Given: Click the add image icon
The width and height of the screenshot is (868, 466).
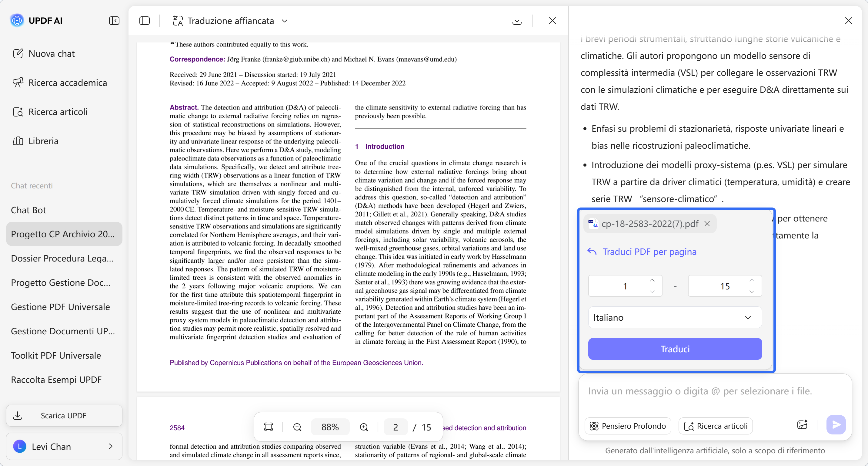Looking at the screenshot, I should coord(802,425).
